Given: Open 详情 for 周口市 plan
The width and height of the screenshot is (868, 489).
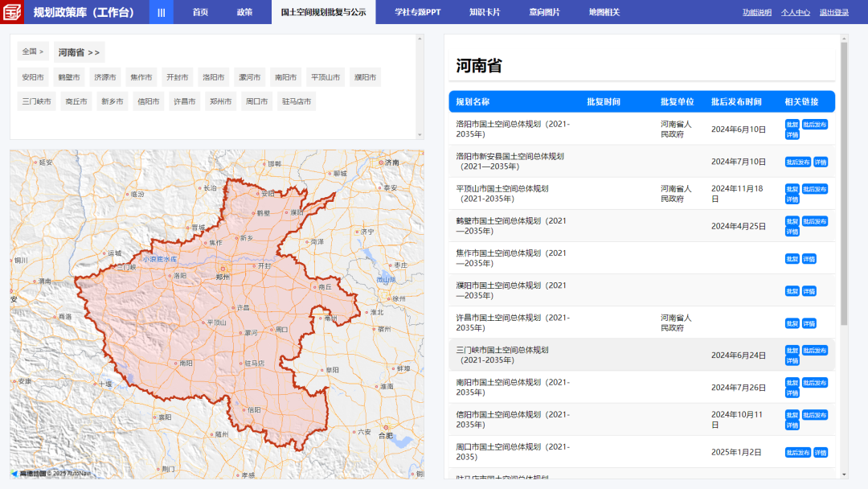Looking at the screenshot, I should click(x=821, y=453).
